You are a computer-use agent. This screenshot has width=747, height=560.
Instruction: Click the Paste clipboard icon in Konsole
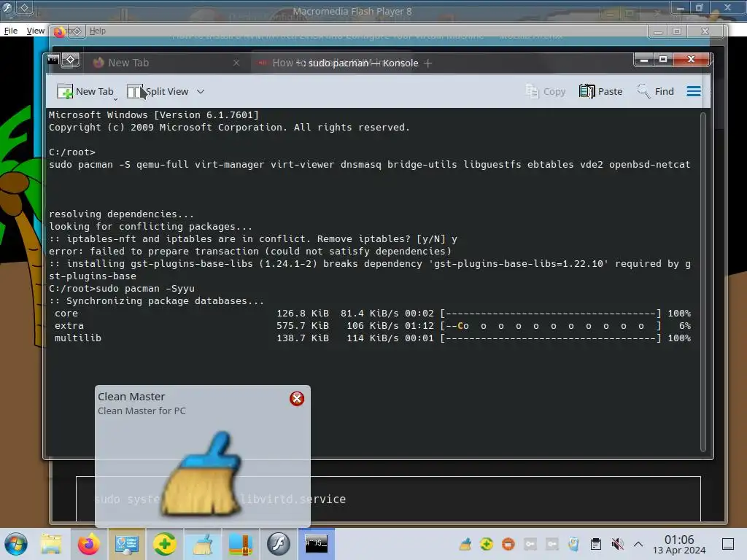click(587, 91)
